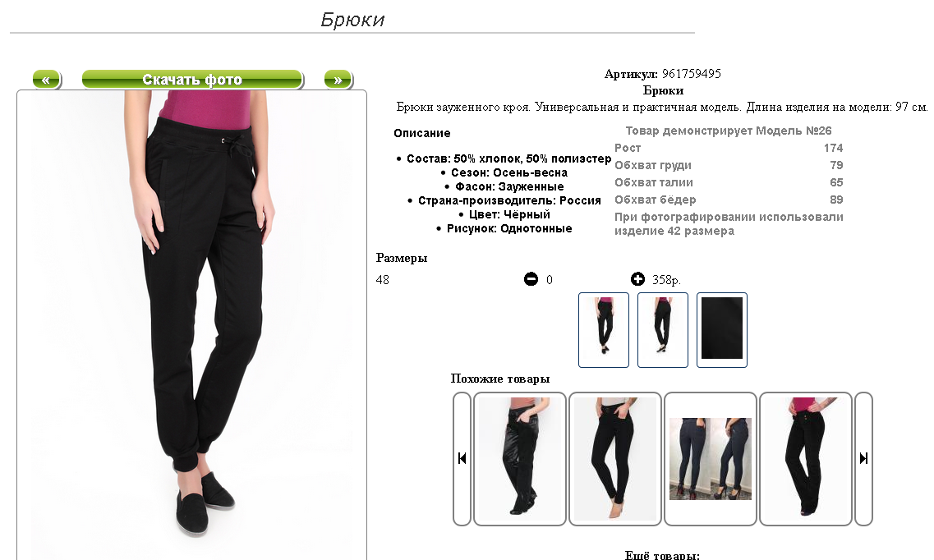
Task: Increase size 48 quantity with plus icon
Action: (637, 278)
